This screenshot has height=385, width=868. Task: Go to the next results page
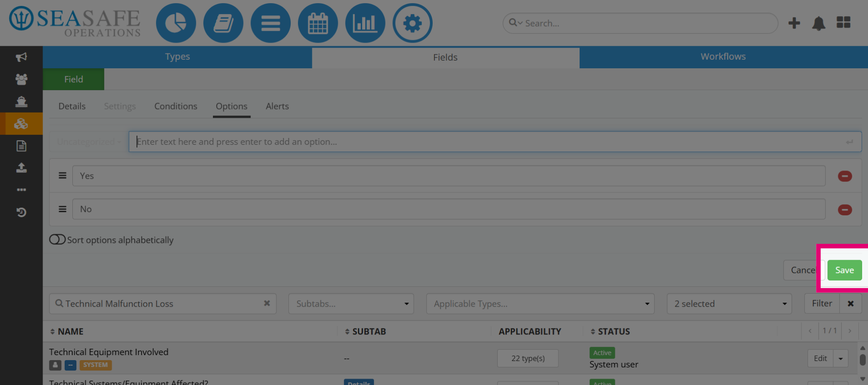tap(850, 331)
